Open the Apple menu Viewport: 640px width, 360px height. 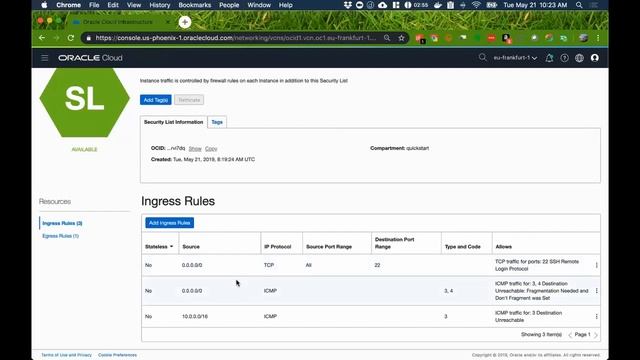click(x=44, y=5)
